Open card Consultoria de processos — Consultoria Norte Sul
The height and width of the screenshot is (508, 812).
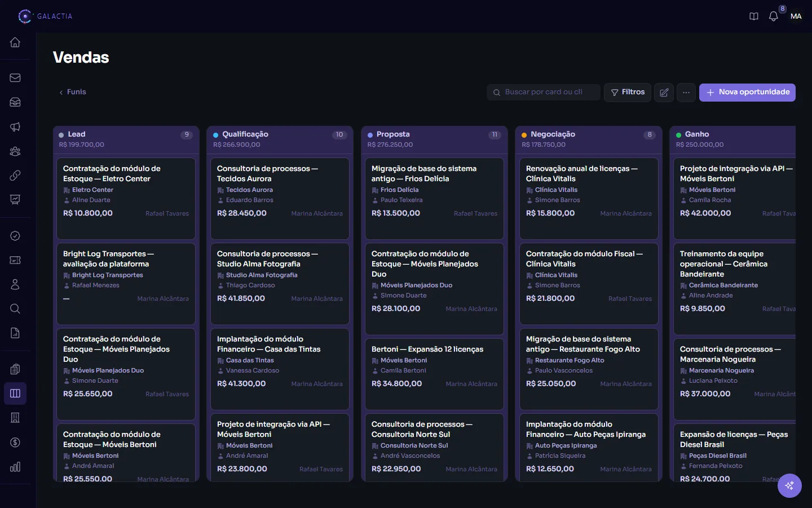tap(435, 448)
